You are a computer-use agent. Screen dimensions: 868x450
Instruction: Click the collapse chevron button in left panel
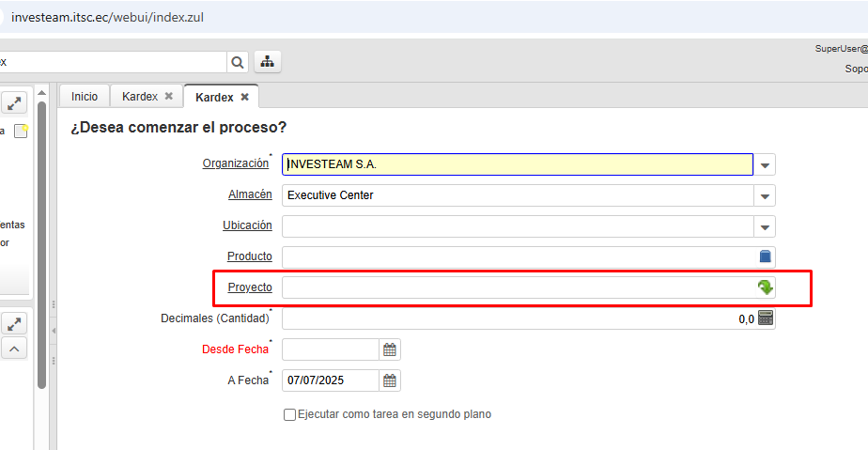pyautogui.click(x=15, y=349)
